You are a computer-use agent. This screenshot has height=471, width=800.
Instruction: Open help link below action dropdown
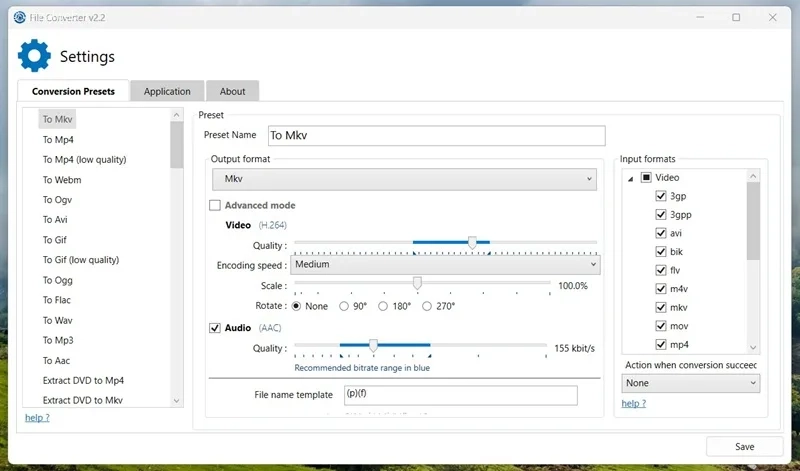(634, 403)
